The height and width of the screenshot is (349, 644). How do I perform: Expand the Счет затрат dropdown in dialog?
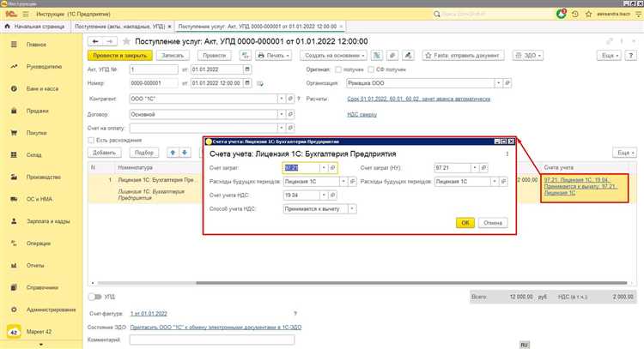click(x=324, y=168)
